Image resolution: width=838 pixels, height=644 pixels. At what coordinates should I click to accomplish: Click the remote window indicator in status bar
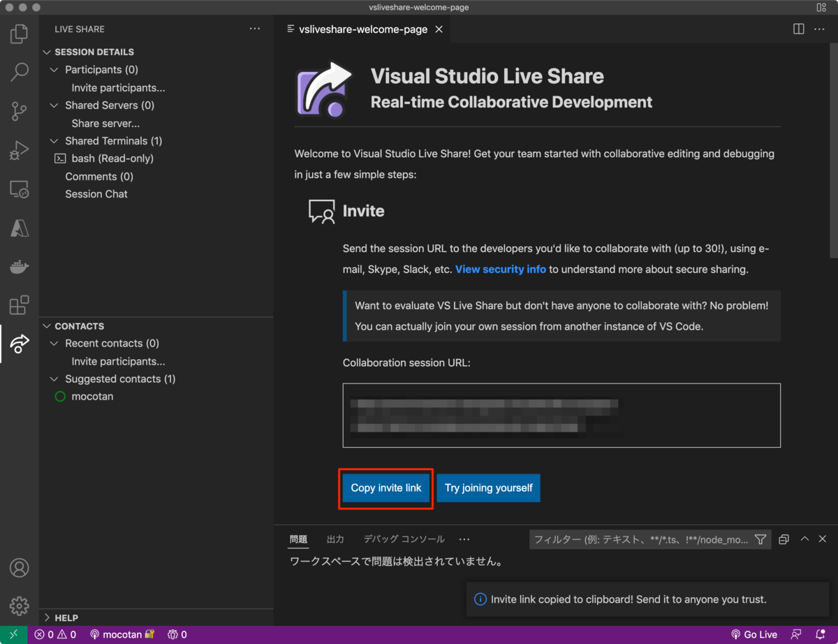[14, 635]
